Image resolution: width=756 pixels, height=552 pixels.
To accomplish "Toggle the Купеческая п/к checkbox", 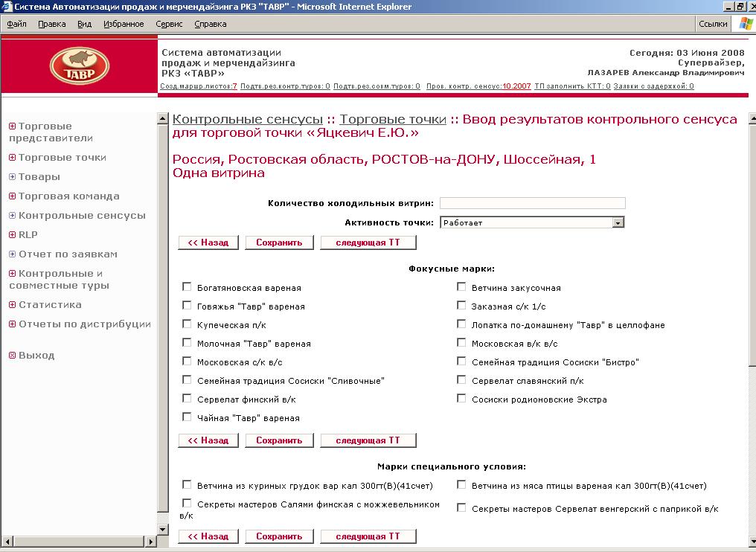I will (187, 324).
